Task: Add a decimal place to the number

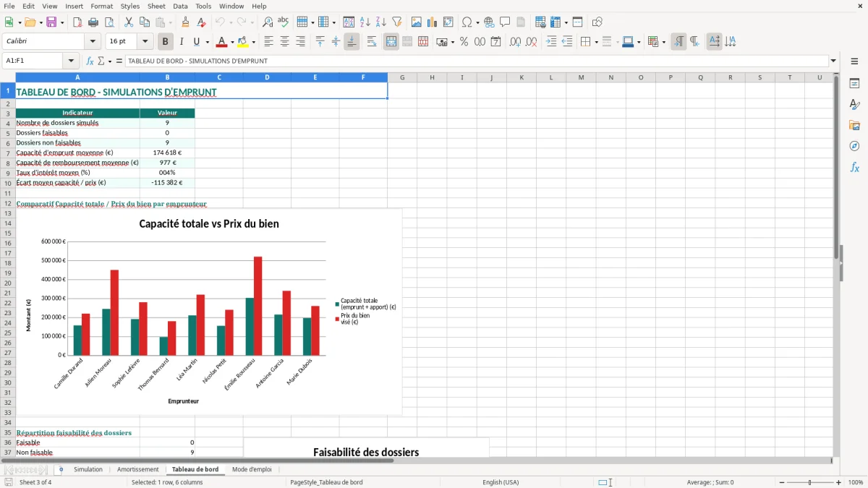Action: (516, 42)
